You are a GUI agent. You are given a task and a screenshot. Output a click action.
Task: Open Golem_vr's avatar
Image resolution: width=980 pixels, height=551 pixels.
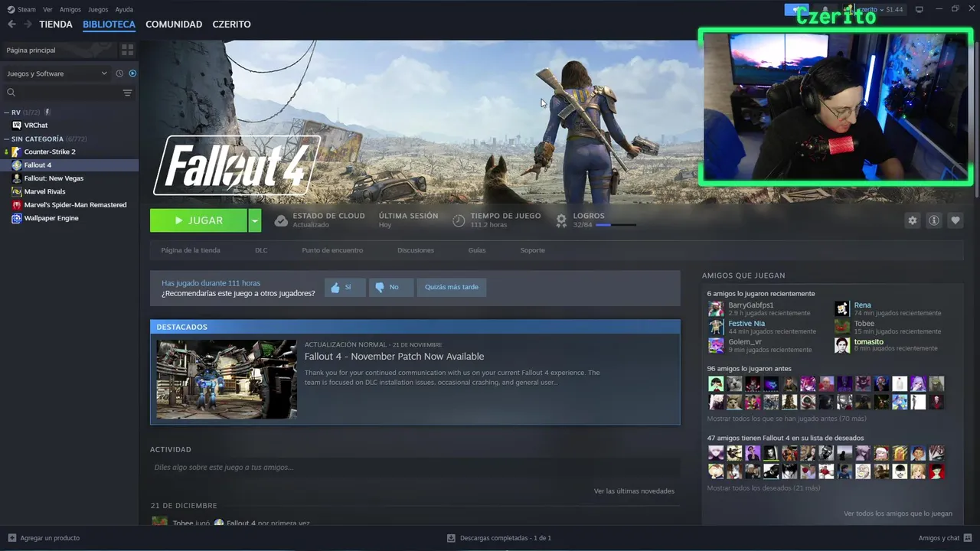coord(716,345)
